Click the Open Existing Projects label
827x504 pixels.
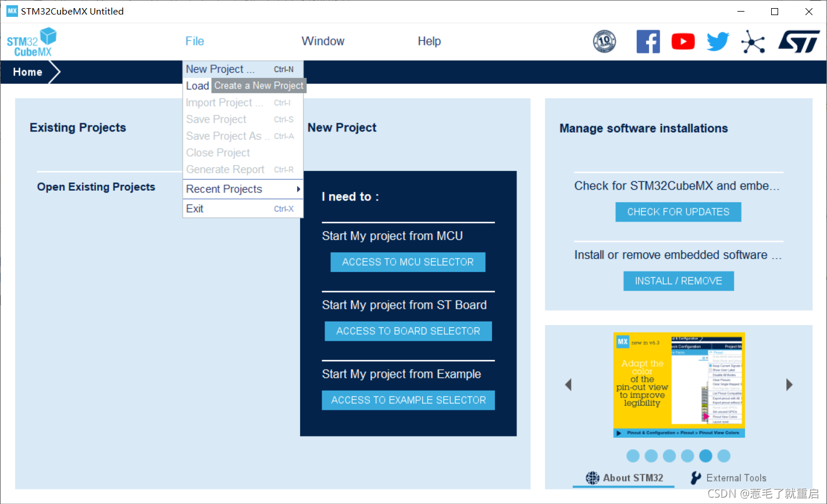click(96, 187)
